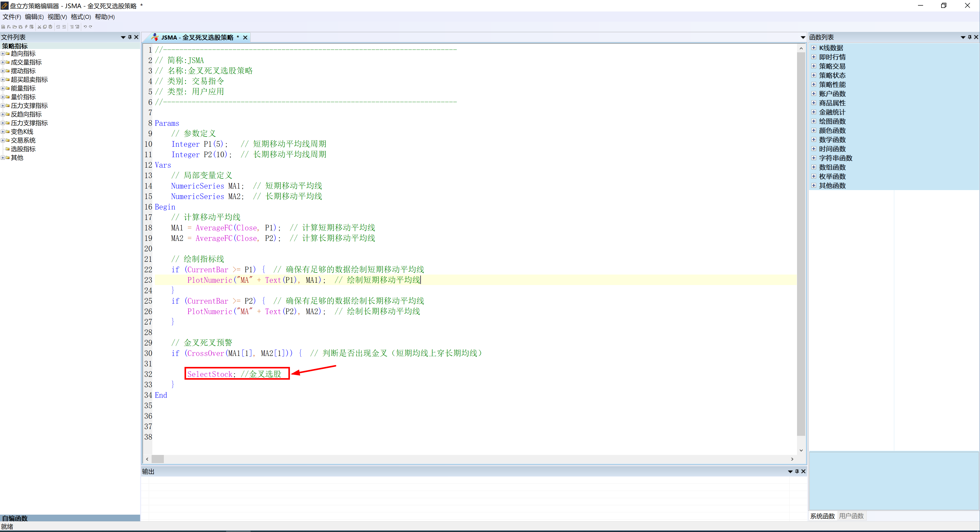Expand the 即时行情 function group

814,57
